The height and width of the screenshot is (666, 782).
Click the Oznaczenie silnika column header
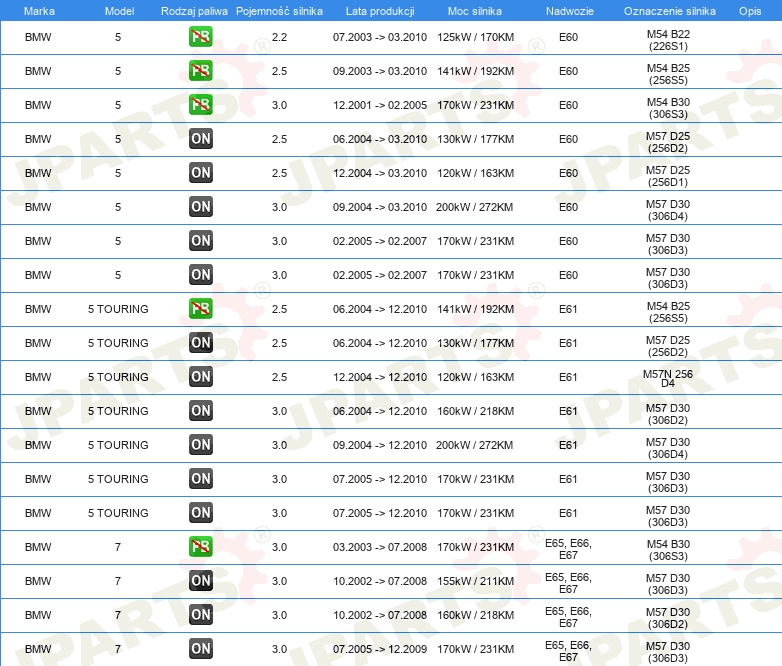click(670, 11)
